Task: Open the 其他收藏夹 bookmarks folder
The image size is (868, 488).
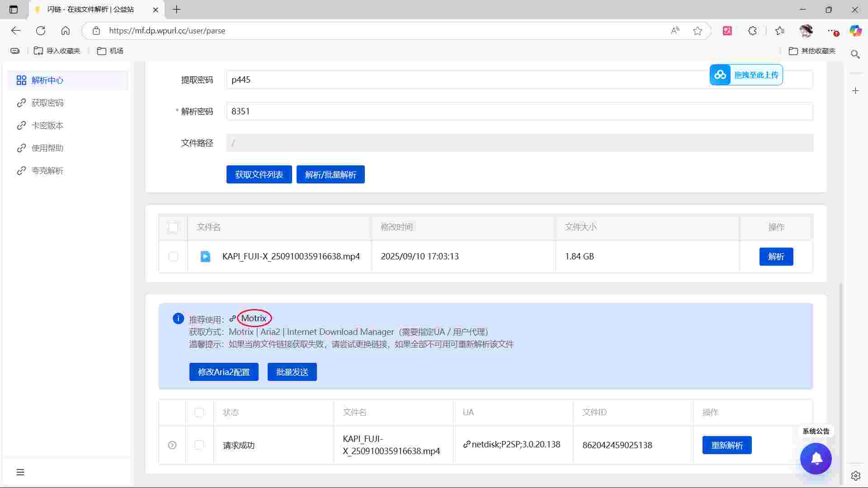Action: click(x=812, y=51)
